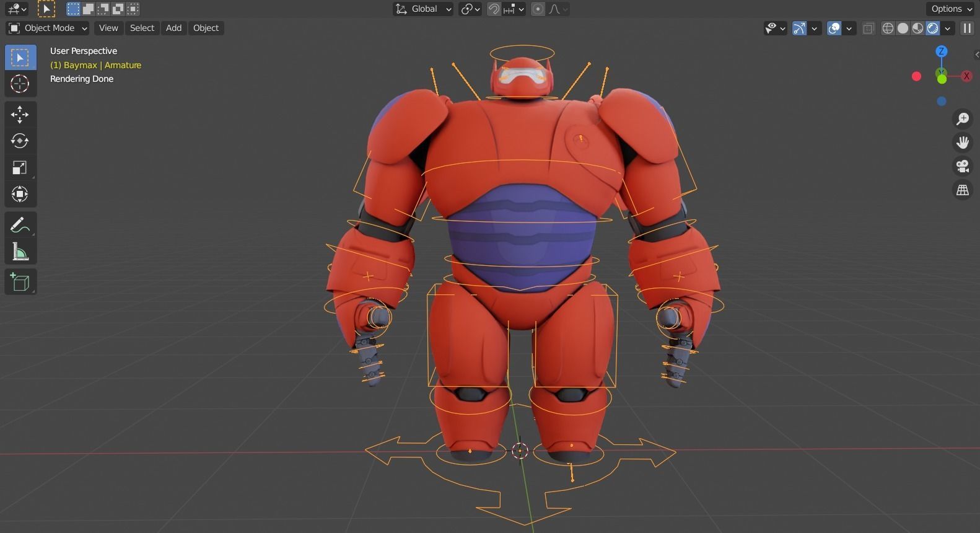The image size is (980, 533).
Task: Expand the sidebar arrow at right edge
Action: pyautogui.click(x=977, y=55)
